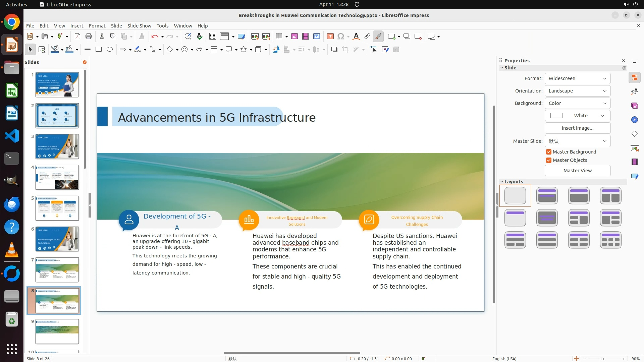This screenshot has width=644, height=362.
Task: Click the Insert Text Box icon
Action: (x=330, y=37)
